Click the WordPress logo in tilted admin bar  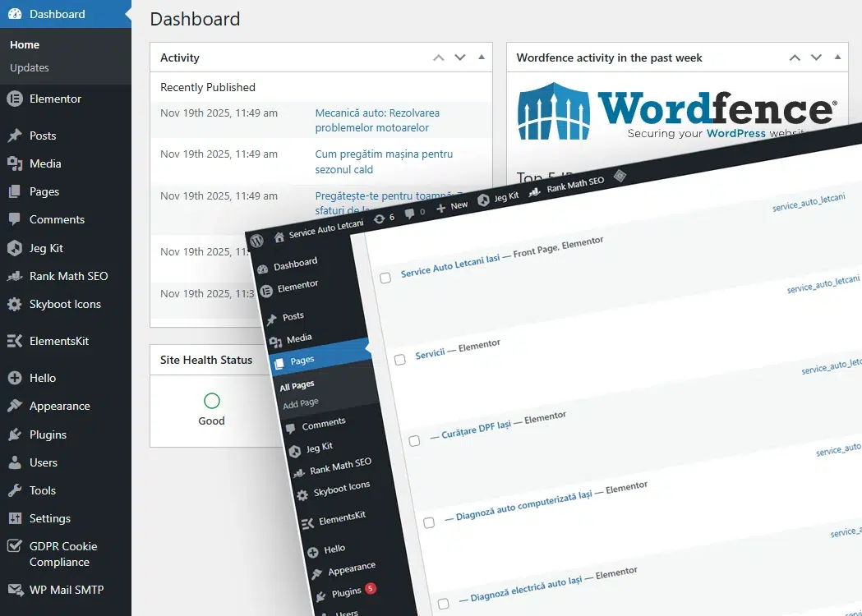[256, 240]
